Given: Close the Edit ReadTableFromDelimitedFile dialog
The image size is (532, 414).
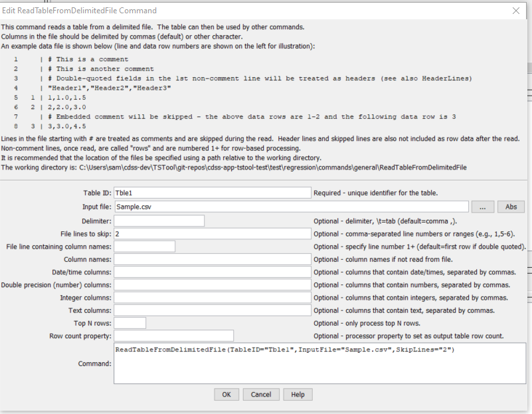Looking at the screenshot, I should tap(515, 11).
